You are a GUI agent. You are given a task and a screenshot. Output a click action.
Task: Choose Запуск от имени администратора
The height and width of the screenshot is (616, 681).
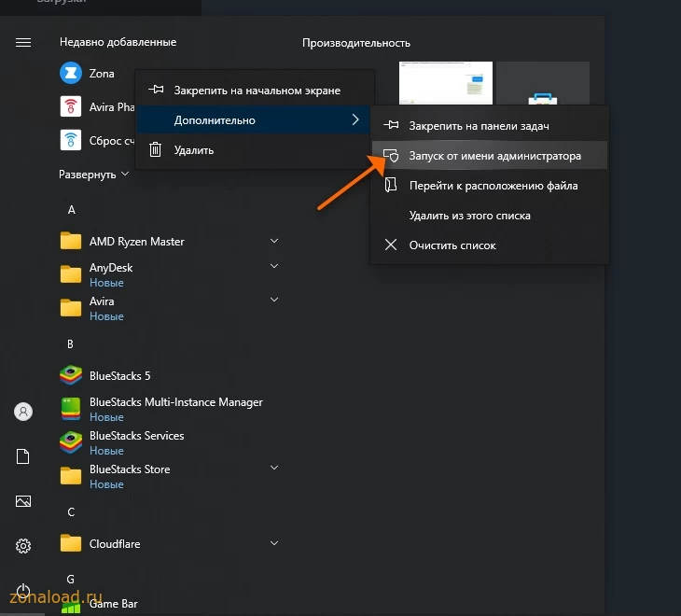pyautogui.click(x=490, y=155)
